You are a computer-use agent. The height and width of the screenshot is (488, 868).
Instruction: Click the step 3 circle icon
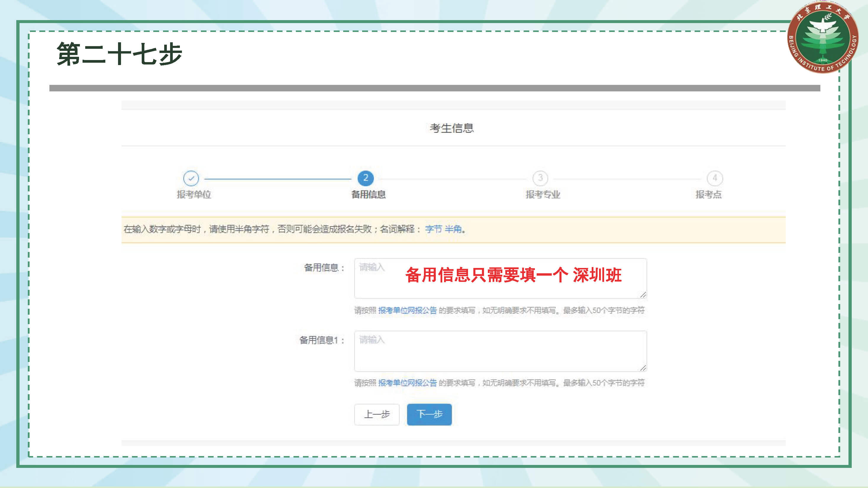[540, 178]
